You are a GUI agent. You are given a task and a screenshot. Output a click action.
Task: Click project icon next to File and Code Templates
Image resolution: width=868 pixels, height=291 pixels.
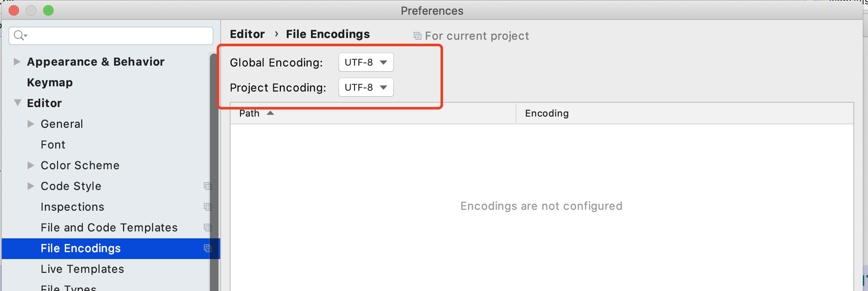[x=207, y=228]
